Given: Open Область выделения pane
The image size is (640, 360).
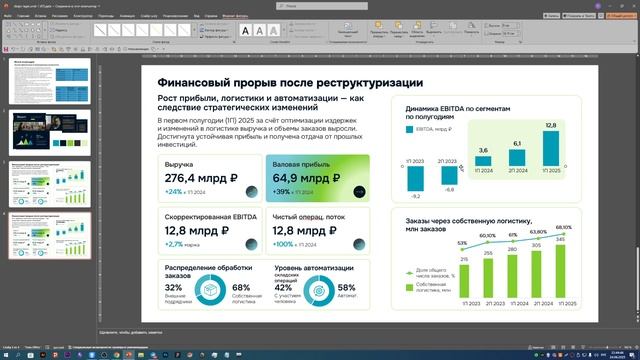Looking at the screenshot, I should 417,30.
